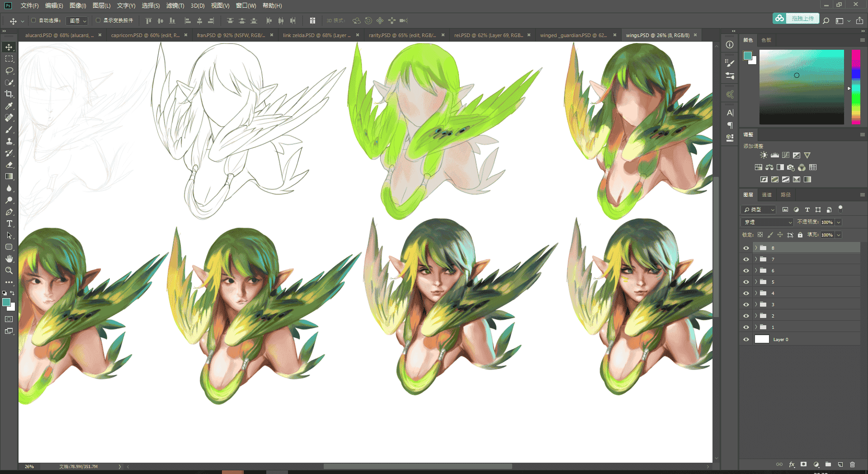The width and height of the screenshot is (868, 474).
Task: Select the Lasso tool
Action: (x=9, y=71)
